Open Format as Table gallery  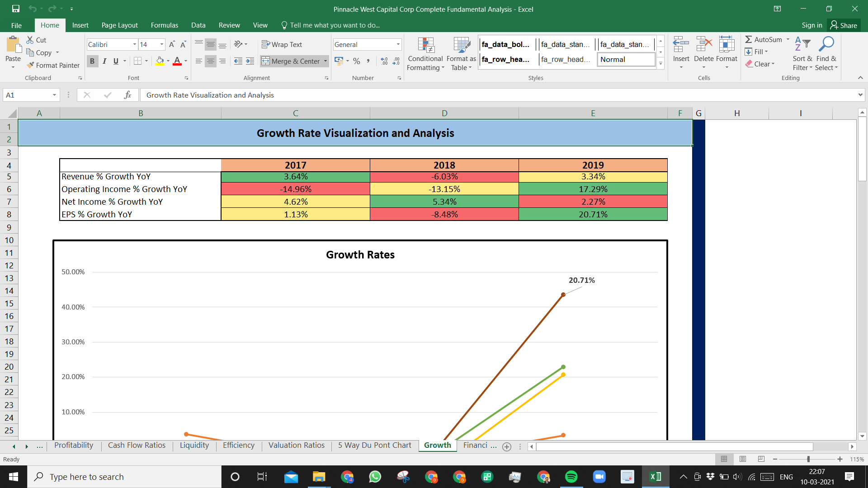[461, 54]
